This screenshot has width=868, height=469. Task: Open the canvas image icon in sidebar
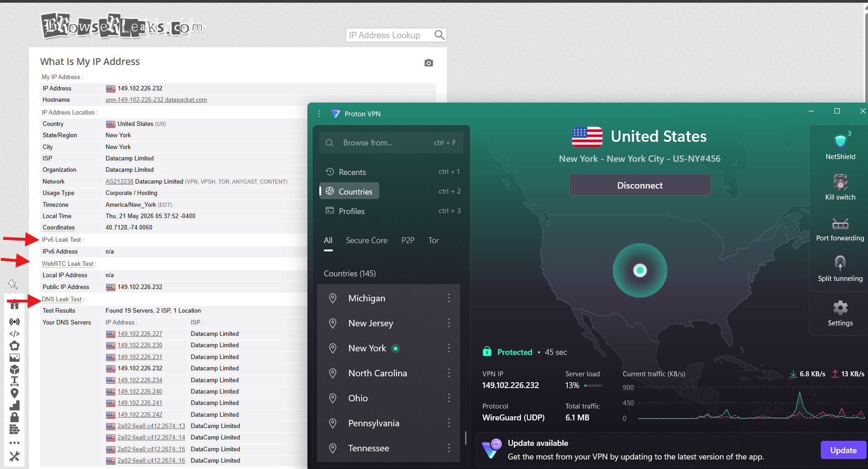15,358
